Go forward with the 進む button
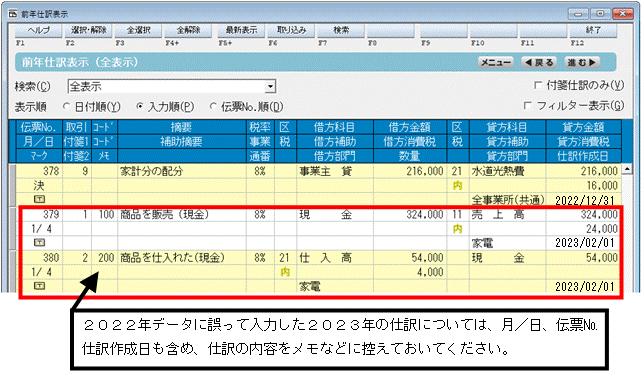This screenshot has width=642, height=383. click(582, 63)
